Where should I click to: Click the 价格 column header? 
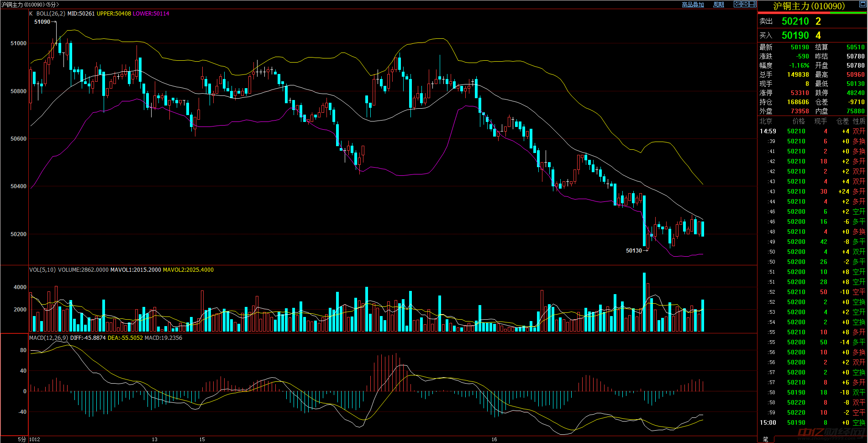[x=799, y=121]
